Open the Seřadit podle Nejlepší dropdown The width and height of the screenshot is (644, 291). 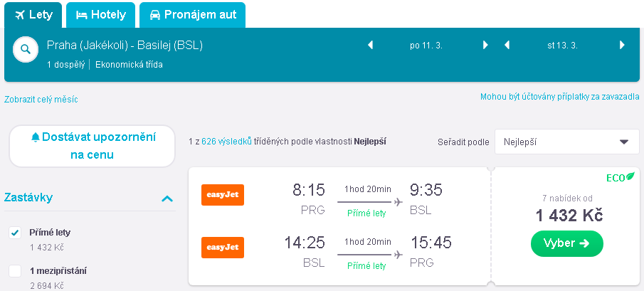point(566,142)
